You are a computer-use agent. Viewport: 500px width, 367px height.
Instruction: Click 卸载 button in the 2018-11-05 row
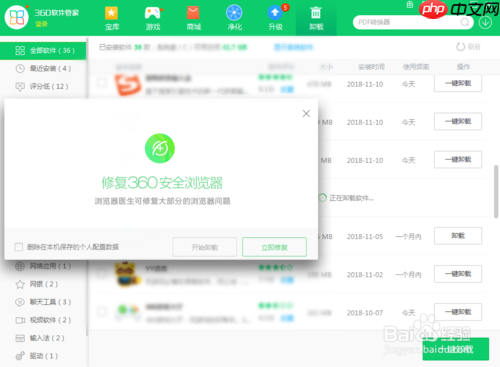pyautogui.click(x=458, y=236)
